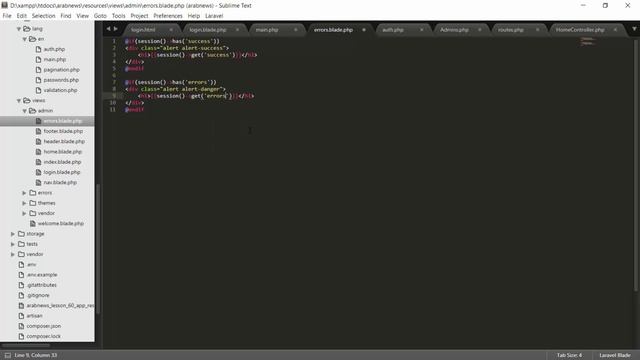The height and width of the screenshot is (360, 640).
Task: Open the Tools menu
Action: click(x=118, y=16)
